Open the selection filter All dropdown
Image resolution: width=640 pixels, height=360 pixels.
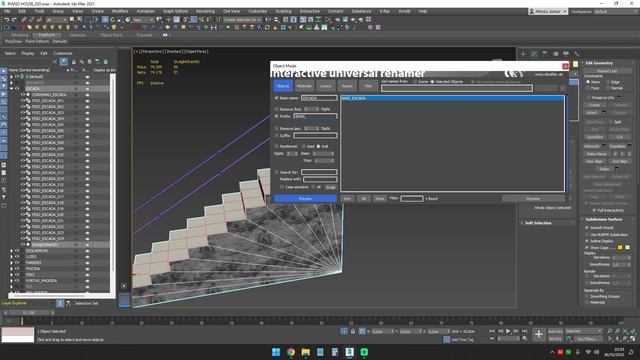[x=56, y=20]
